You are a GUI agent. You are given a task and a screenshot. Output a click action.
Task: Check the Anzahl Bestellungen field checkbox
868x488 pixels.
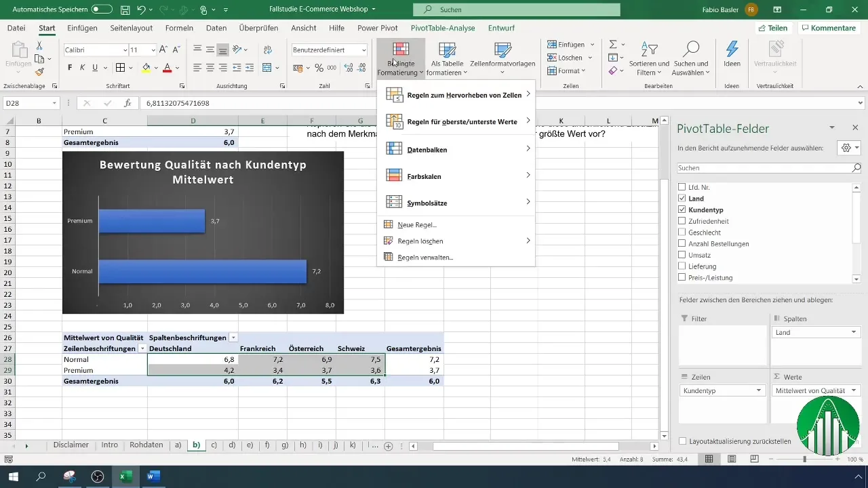[682, 244]
